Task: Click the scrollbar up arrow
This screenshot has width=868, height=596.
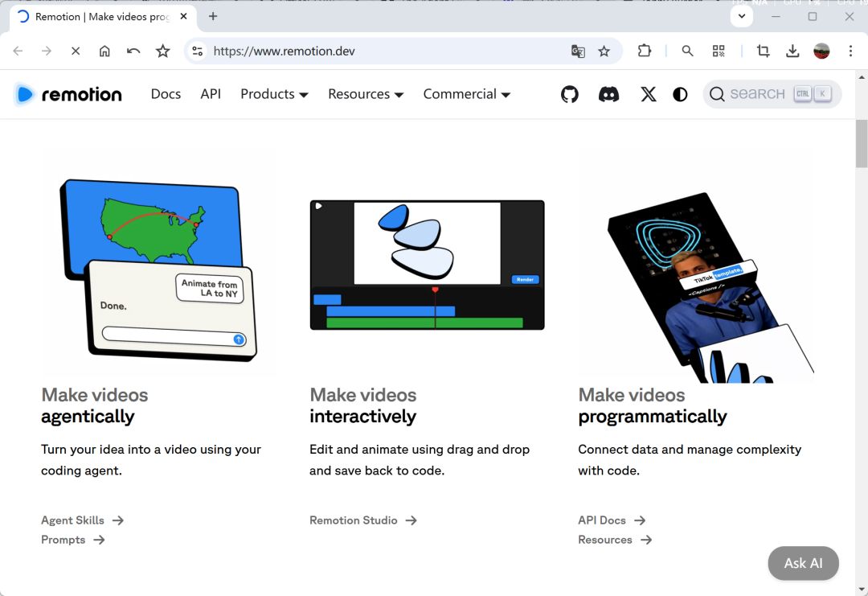Action: (862, 77)
